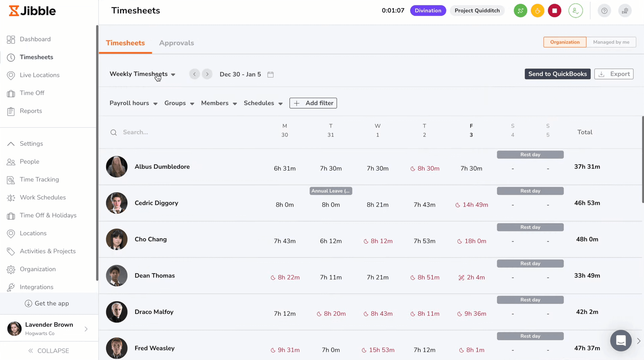Open Activities & Projects tag icon
The image size is (644, 360).
coord(11,251)
